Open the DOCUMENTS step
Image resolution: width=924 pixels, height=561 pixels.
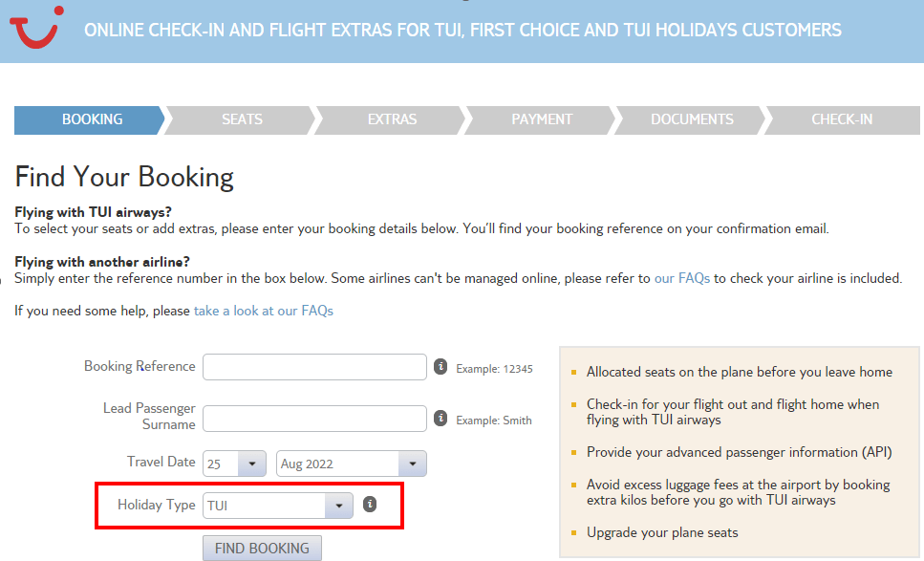[692, 119]
